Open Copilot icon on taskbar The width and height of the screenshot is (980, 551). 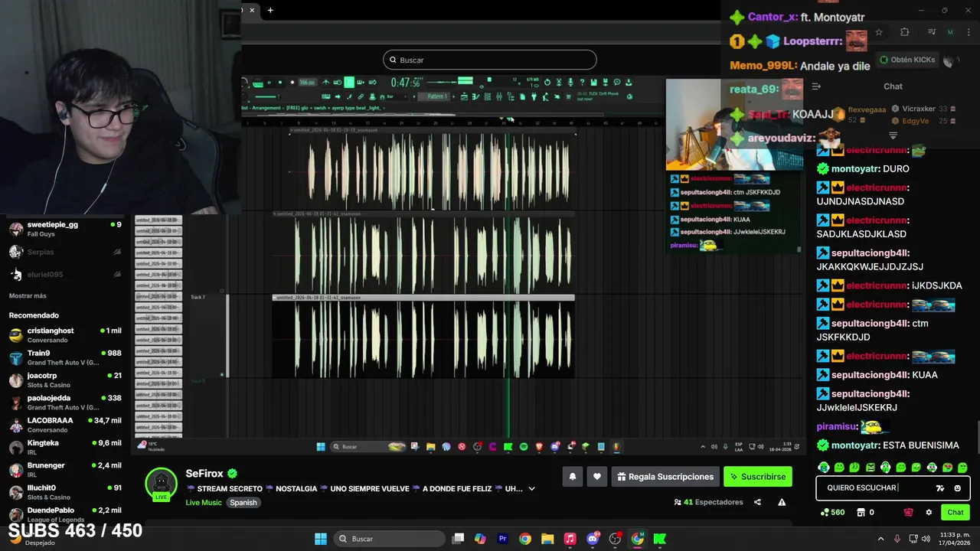(480, 539)
